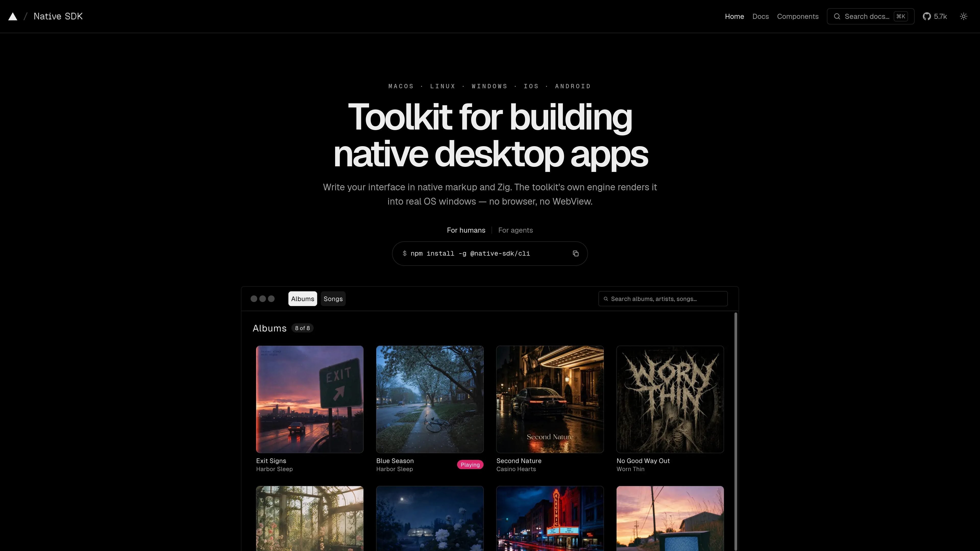Click the pink Playing badge
Viewport: 980px width, 551px height.
[470, 465]
